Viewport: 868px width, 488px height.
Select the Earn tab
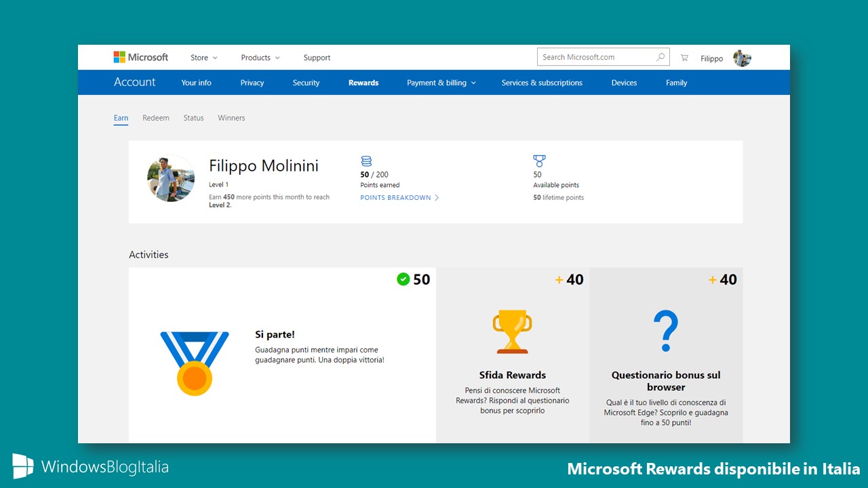pos(121,118)
